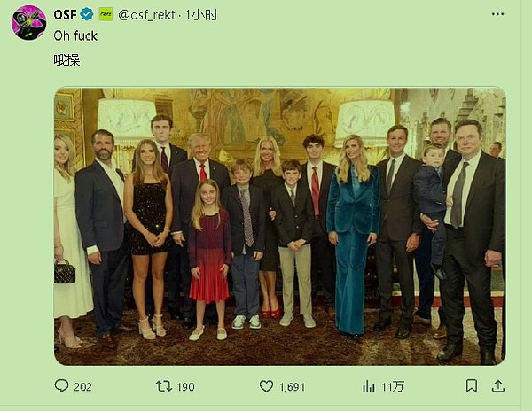Click the 202 replies count

(x=83, y=387)
